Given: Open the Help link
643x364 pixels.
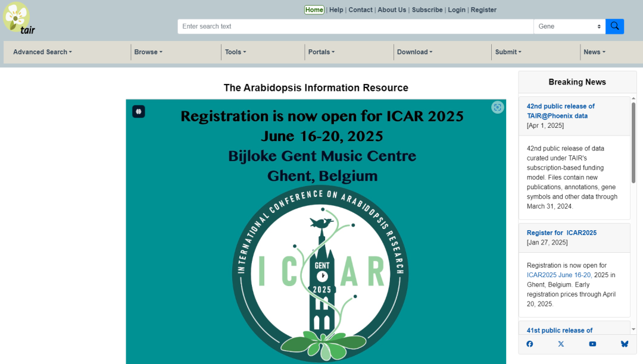Looking at the screenshot, I should pos(336,10).
